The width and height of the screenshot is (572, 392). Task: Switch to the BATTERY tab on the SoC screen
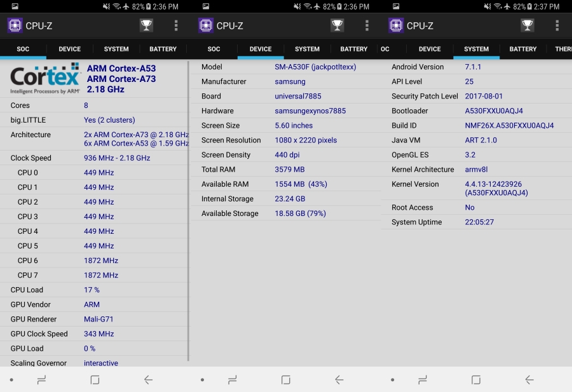coord(163,49)
